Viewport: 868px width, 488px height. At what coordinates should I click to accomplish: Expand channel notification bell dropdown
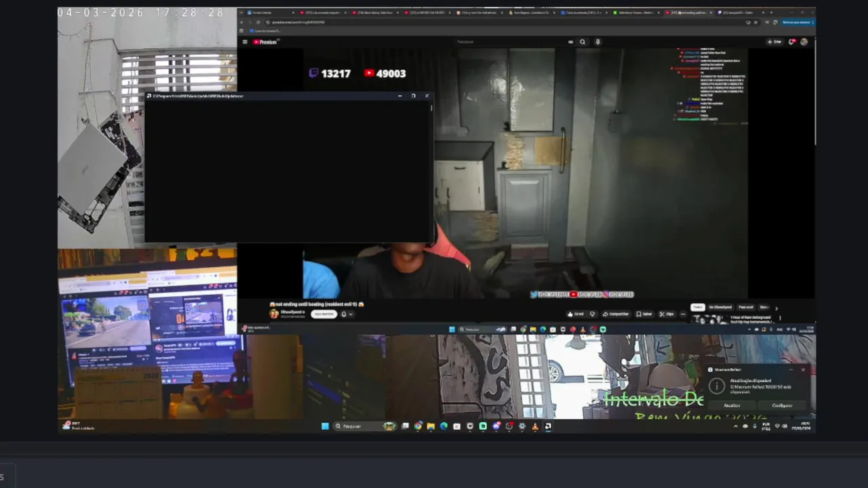click(x=347, y=314)
